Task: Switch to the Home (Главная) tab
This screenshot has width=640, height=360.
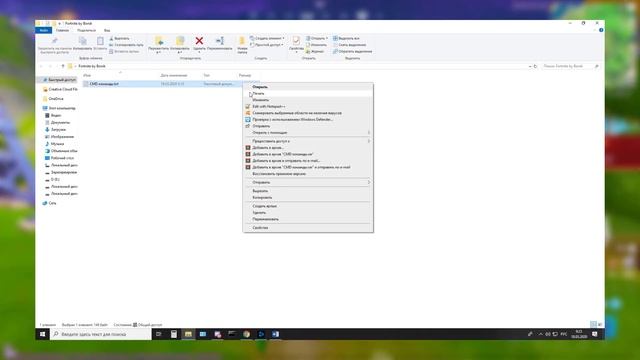Action: pos(62,30)
